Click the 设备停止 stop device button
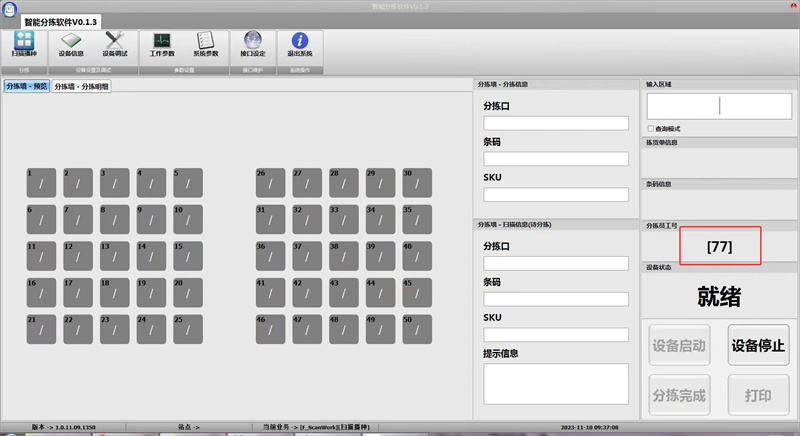The height and width of the screenshot is (436, 800). point(758,345)
